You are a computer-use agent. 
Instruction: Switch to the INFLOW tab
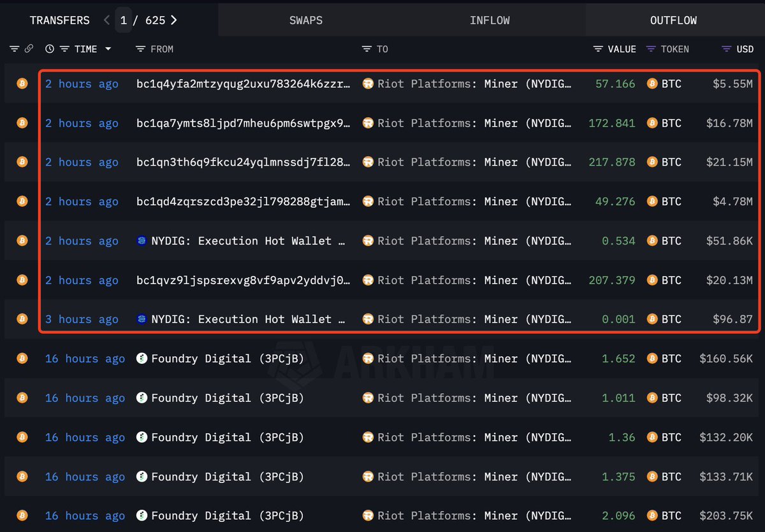pos(490,20)
